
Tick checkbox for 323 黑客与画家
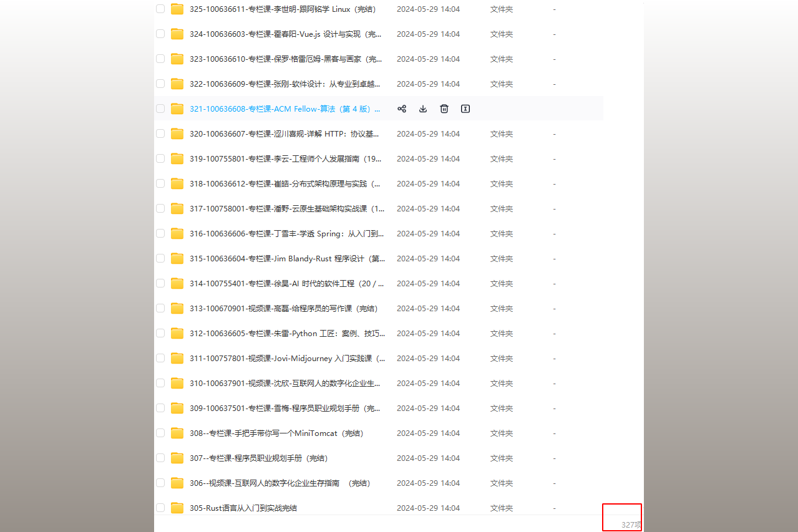(160, 59)
